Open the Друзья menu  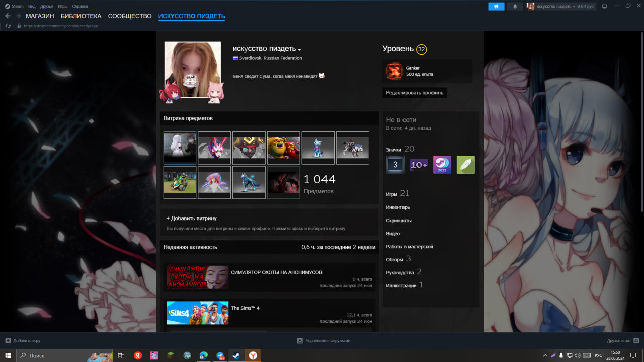pyautogui.click(x=47, y=6)
